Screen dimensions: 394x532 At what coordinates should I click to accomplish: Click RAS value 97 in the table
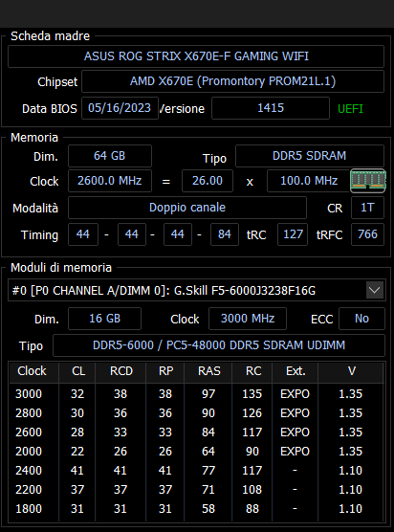point(208,394)
